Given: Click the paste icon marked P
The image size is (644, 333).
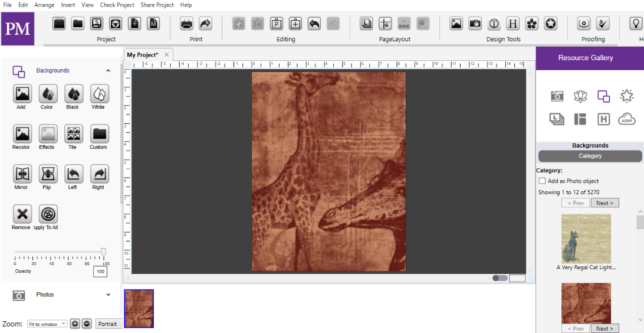Looking at the screenshot, I should (277, 24).
